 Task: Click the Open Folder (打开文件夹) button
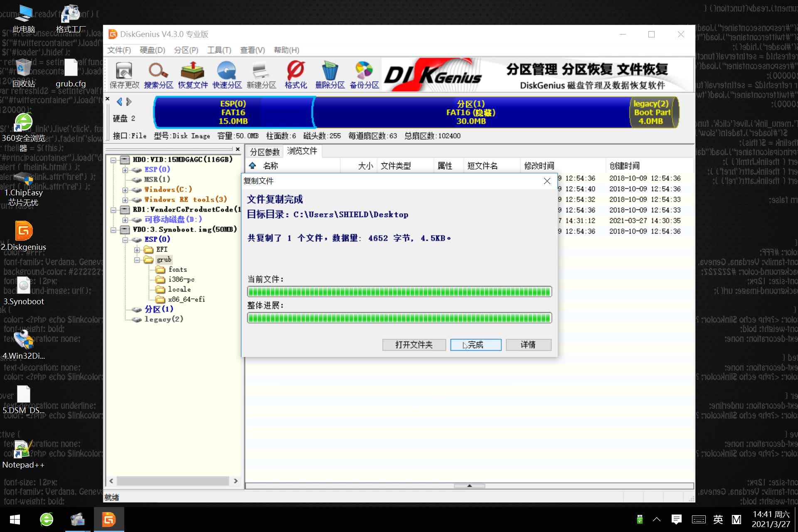pos(414,345)
